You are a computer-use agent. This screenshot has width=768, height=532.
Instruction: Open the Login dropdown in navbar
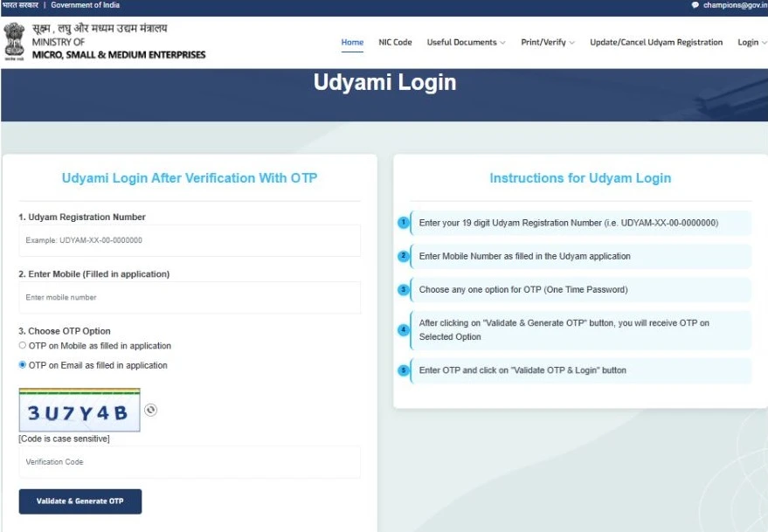752,42
